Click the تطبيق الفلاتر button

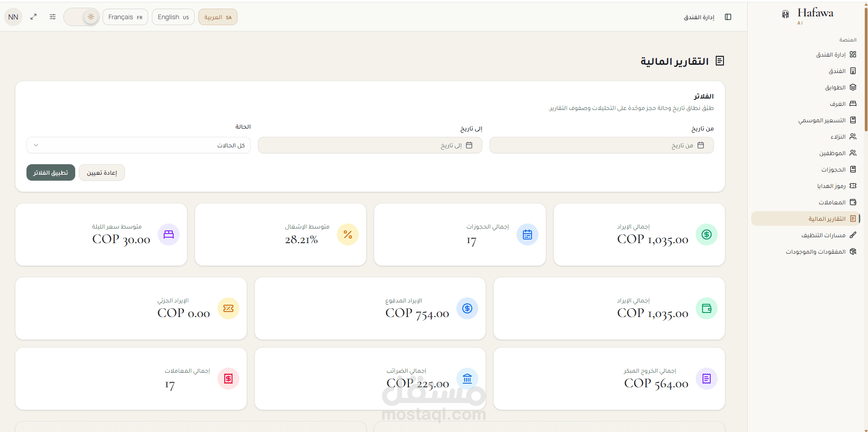coord(51,172)
